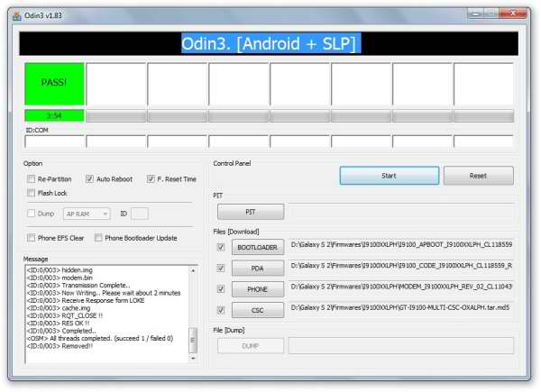Click the PIT file path field
Screen dimensions: 541x392
pyautogui.click(x=401, y=212)
